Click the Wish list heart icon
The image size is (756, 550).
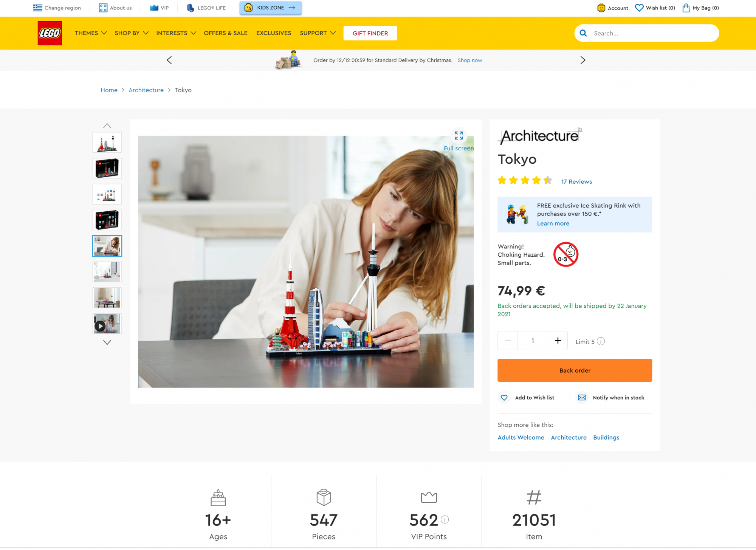(639, 8)
